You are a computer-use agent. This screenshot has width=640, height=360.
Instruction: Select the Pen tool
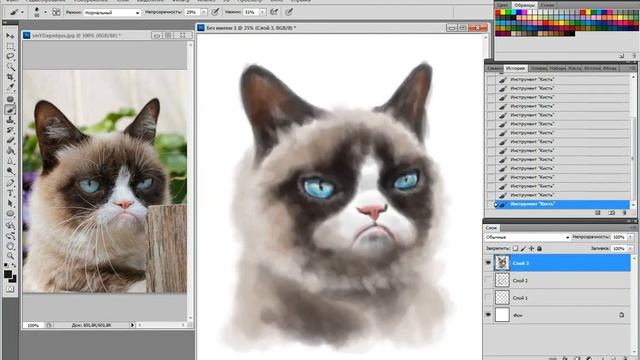(x=10, y=183)
